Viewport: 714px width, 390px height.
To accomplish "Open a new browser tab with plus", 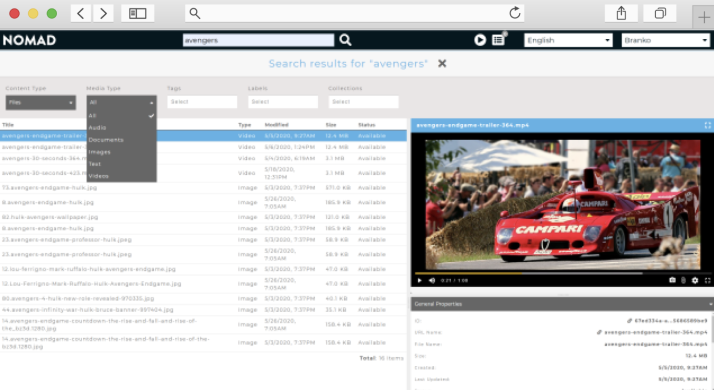I will click(x=704, y=17).
